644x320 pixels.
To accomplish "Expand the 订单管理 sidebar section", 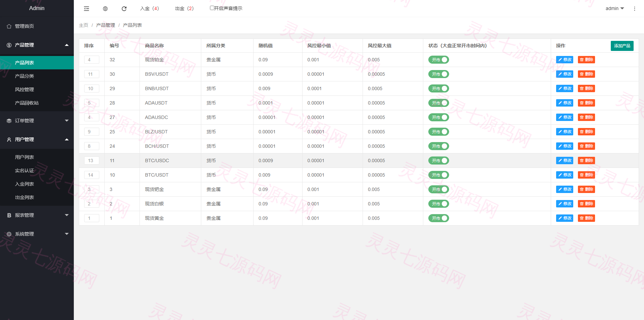I will [37, 121].
